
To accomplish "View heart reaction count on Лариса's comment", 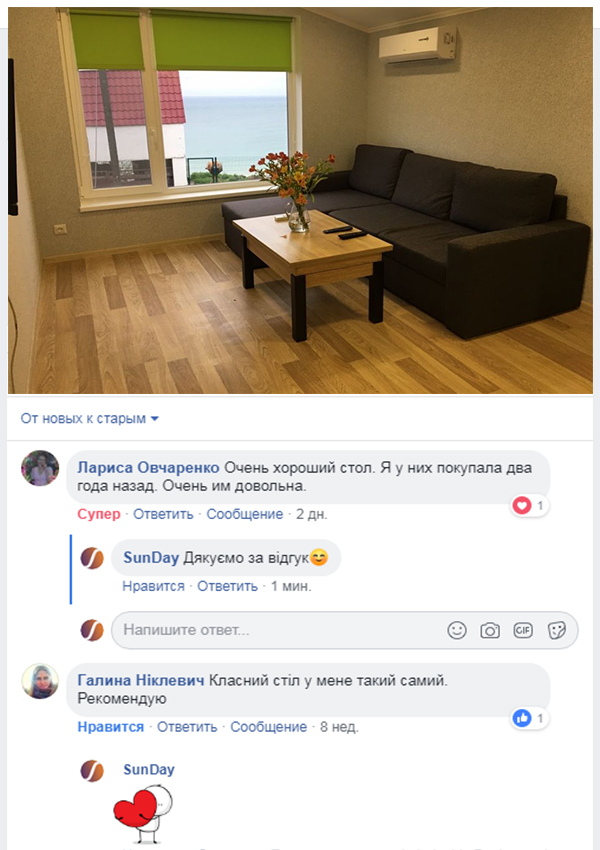I will (529, 506).
